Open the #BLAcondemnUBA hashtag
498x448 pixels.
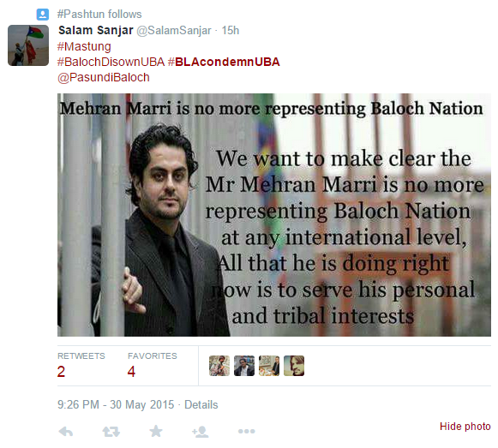(224, 62)
